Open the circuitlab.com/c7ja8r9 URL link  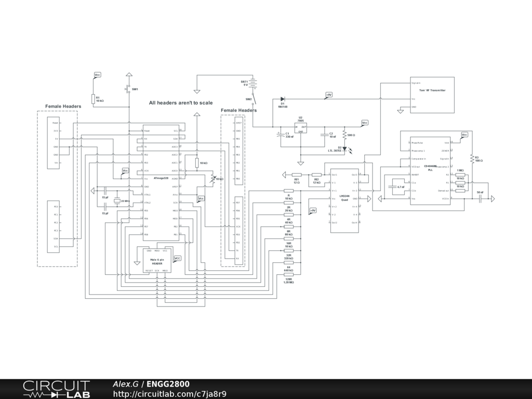tap(169, 394)
